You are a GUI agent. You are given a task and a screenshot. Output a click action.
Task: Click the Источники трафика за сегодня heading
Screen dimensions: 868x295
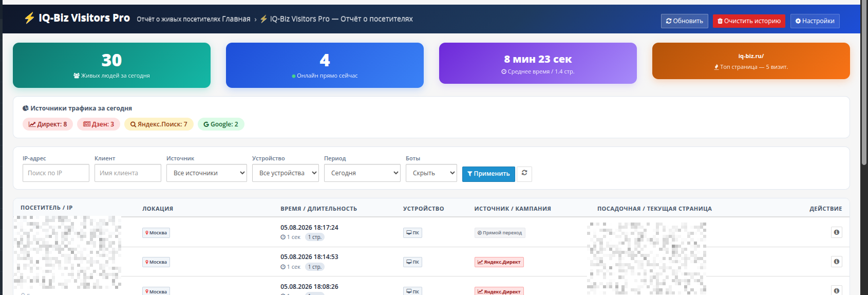(x=77, y=108)
